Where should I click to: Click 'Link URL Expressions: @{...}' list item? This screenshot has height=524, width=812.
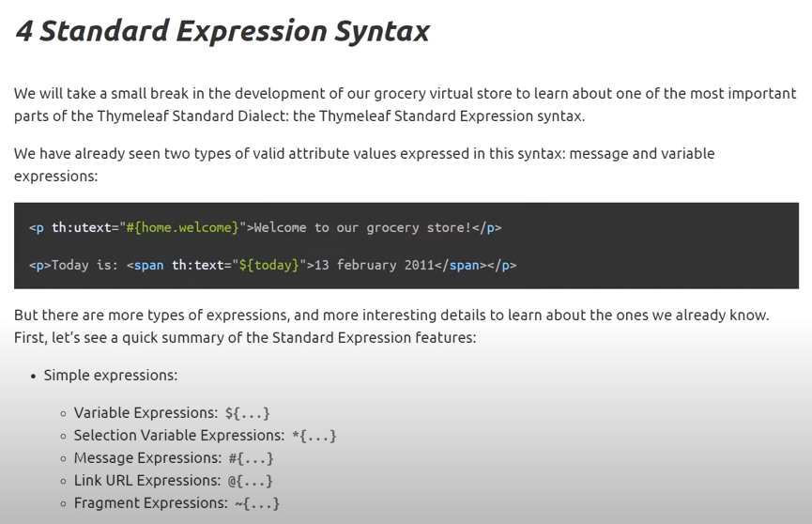point(173,481)
